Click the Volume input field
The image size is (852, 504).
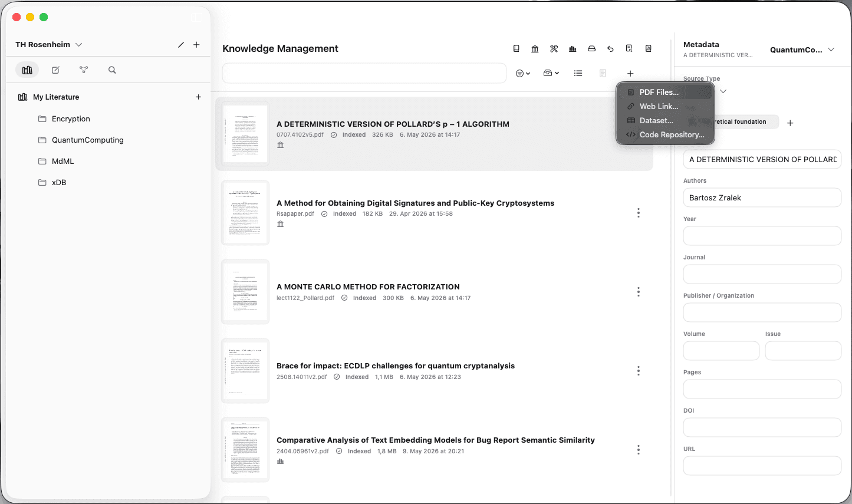721,351
